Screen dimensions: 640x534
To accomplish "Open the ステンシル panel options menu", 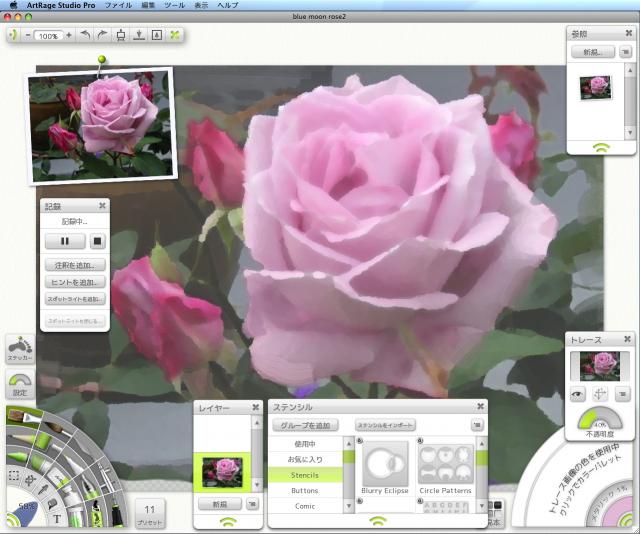I will [x=477, y=425].
